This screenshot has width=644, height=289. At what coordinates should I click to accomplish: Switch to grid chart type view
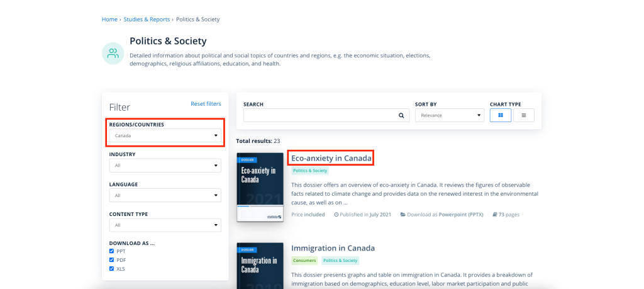[501, 115]
